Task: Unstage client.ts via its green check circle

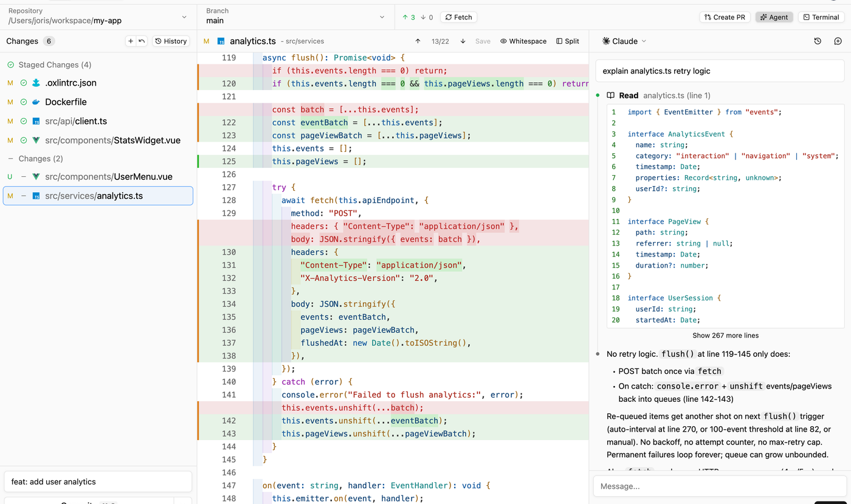Action: pos(24,121)
